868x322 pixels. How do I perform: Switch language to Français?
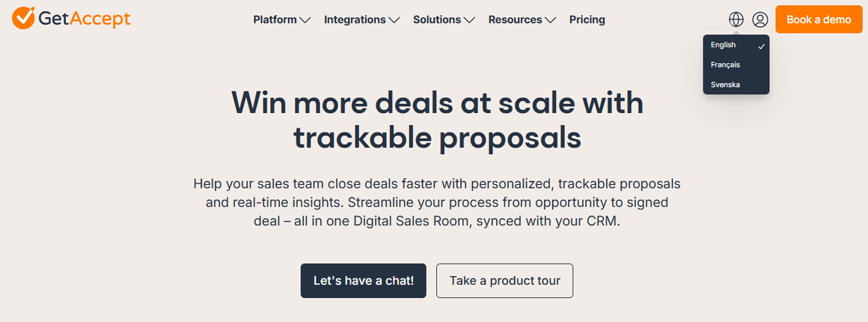pyautogui.click(x=725, y=65)
